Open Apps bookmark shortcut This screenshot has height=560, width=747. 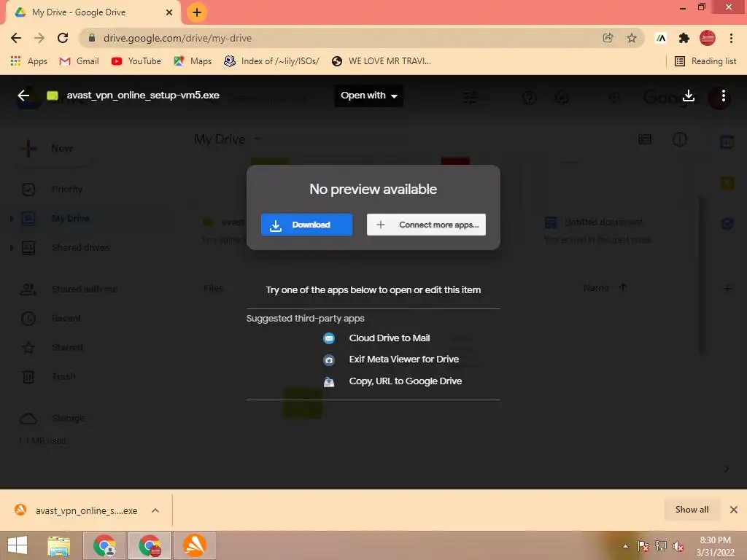(29, 61)
